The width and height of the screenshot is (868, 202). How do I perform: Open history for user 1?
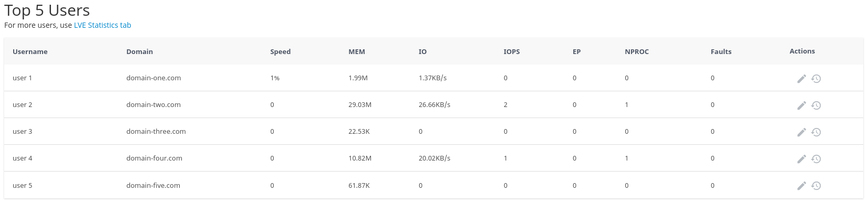tap(816, 79)
